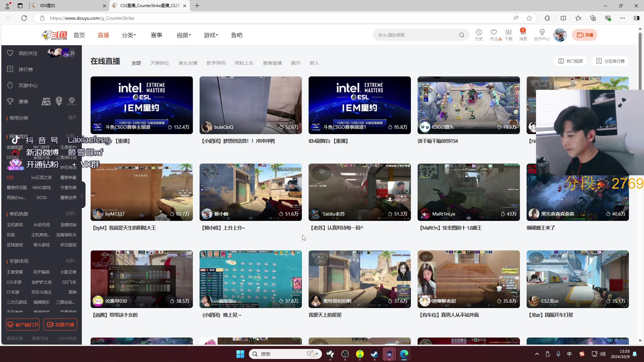Viewport: 644px width, 362px height.
Task: Select the 教学导师 filter tab
Action: click(x=216, y=63)
